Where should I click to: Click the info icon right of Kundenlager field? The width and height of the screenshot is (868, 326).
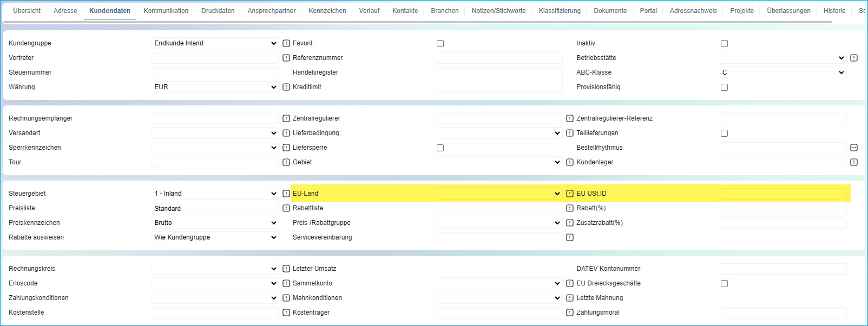[854, 162]
